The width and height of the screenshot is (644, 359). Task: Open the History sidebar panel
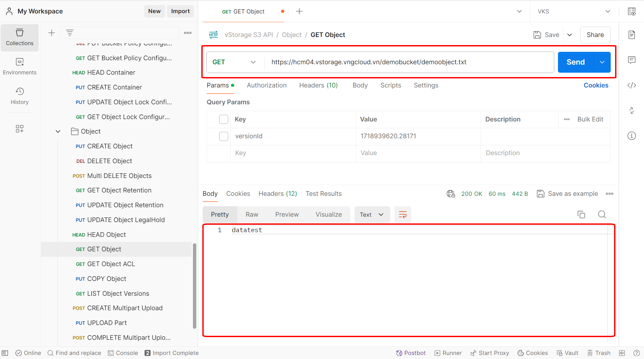click(x=19, y=96)
